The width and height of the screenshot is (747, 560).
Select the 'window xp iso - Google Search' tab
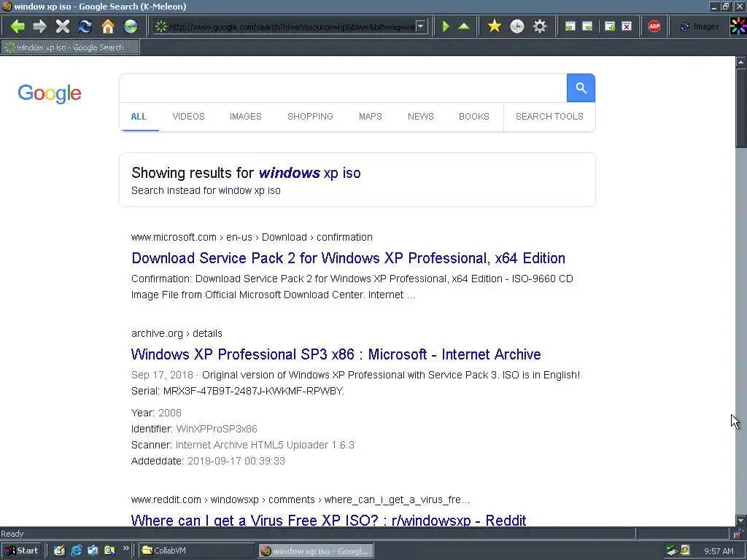click(x=71, y=47)
